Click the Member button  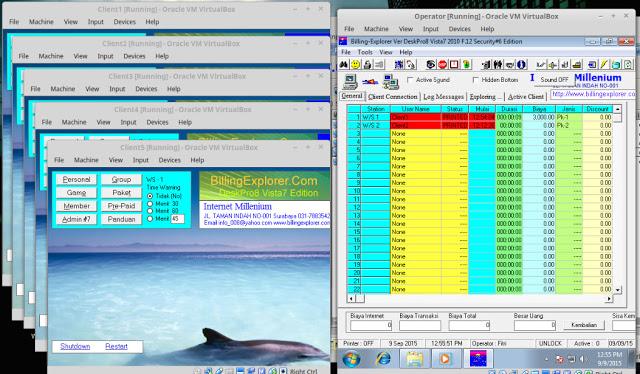(76, 206)
